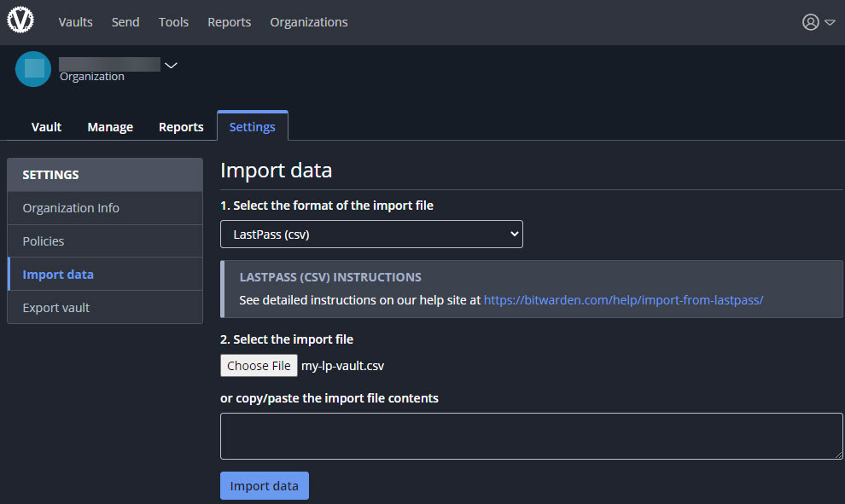Expand the account menu caret
Viewport: 845px width, 504px height.
(830, 23)
